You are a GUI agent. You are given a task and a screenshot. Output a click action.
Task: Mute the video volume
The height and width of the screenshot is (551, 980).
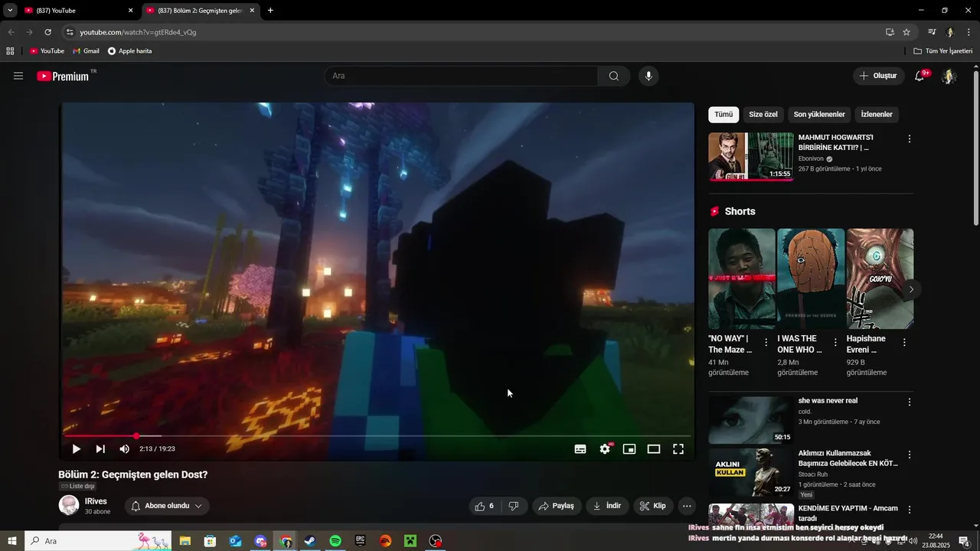tap(124, 449)
